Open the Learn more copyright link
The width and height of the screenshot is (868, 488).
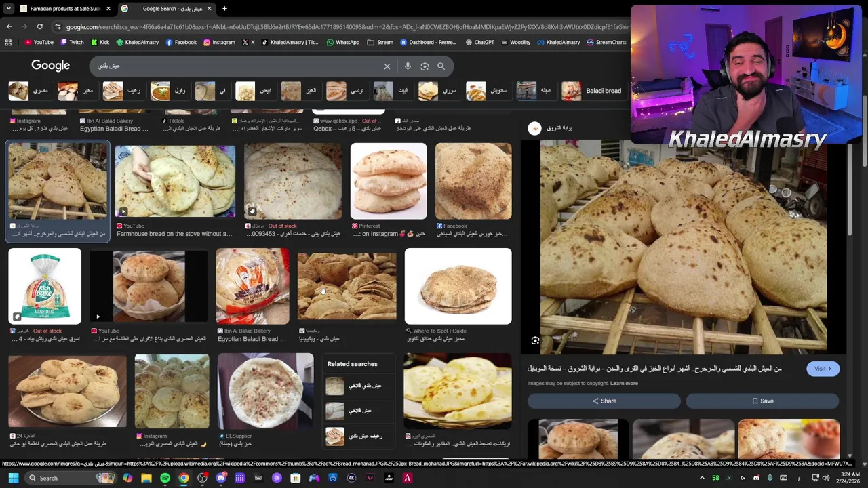click(x=624, y=384)
